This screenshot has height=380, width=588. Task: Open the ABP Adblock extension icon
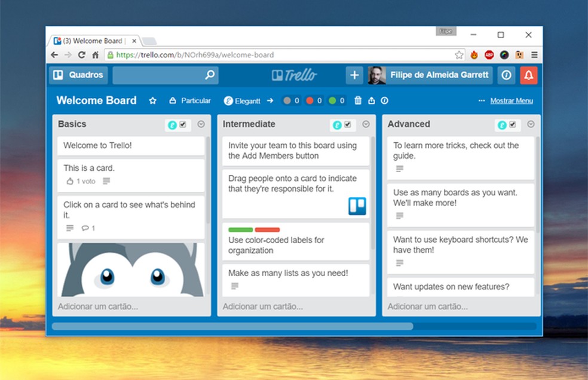[x=489, y=55]
